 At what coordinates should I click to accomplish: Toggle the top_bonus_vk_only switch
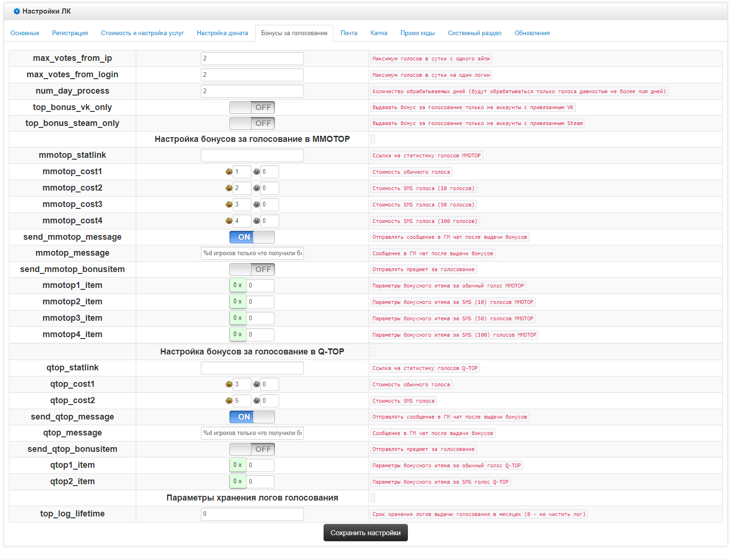point(252,107)
